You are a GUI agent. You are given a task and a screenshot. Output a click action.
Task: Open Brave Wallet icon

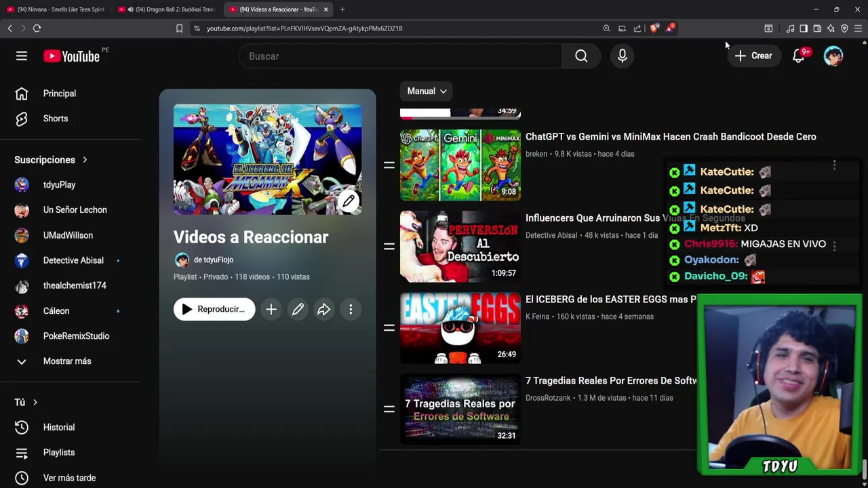[817, 28]
